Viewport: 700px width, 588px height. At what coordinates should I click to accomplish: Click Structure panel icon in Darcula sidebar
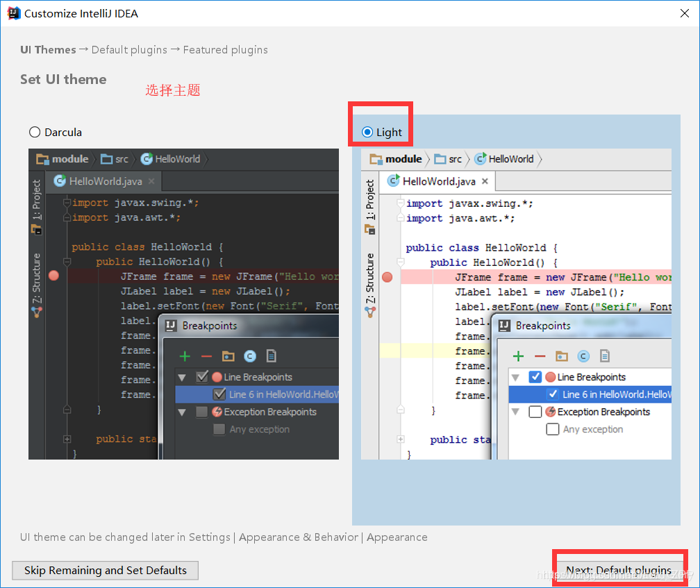(37, 312)
